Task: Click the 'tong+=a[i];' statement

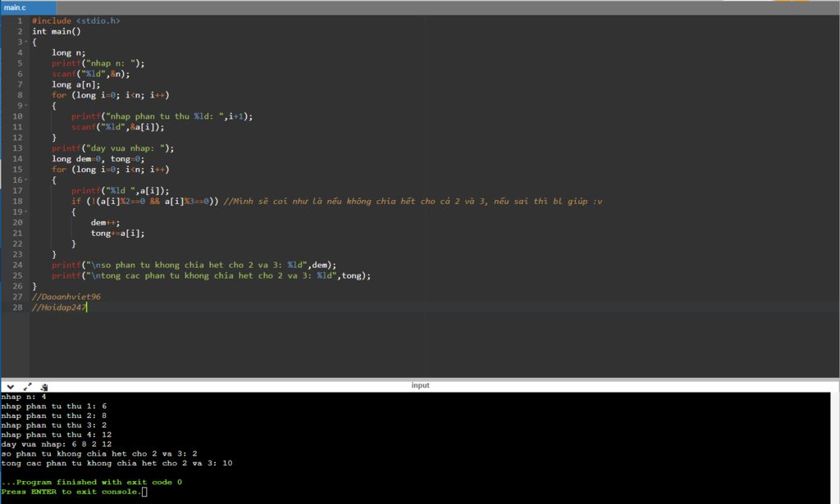Action: (117, 234)
